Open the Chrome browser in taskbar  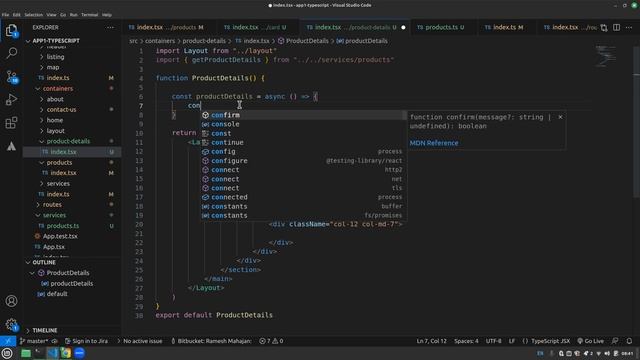pos(66,353)
